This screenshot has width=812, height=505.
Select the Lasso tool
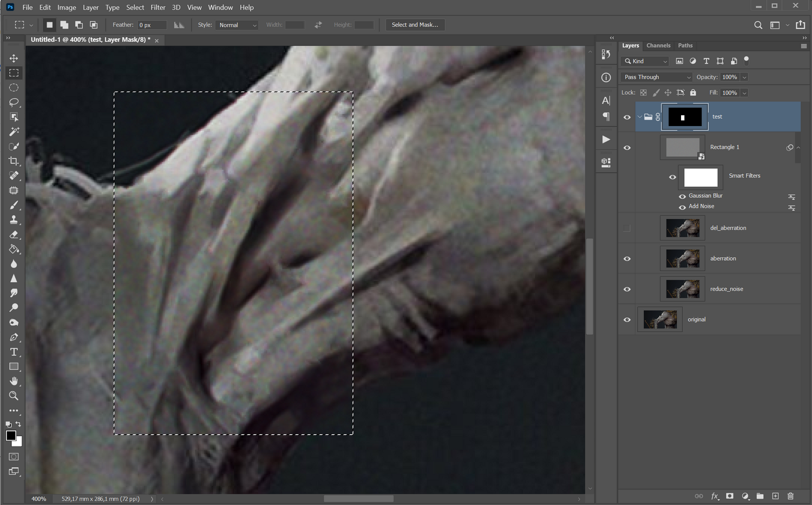pos(14,102)
